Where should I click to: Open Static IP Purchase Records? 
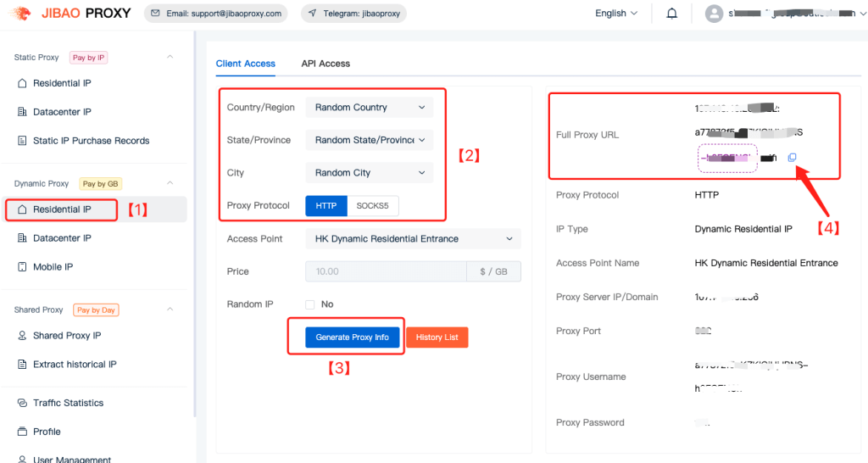(x=91, y=141)
